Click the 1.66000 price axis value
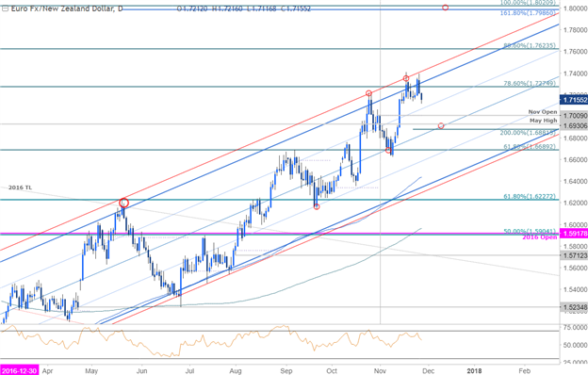The image size is (588, 375). pos(574,160)
